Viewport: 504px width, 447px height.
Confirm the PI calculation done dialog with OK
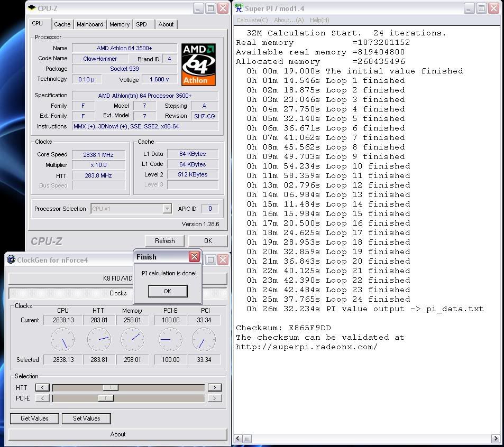167,291
